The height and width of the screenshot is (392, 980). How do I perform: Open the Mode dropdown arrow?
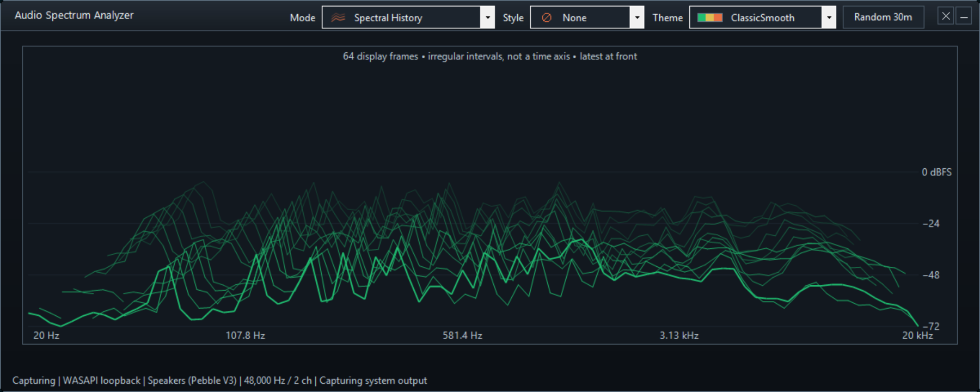tap(488, 17)
